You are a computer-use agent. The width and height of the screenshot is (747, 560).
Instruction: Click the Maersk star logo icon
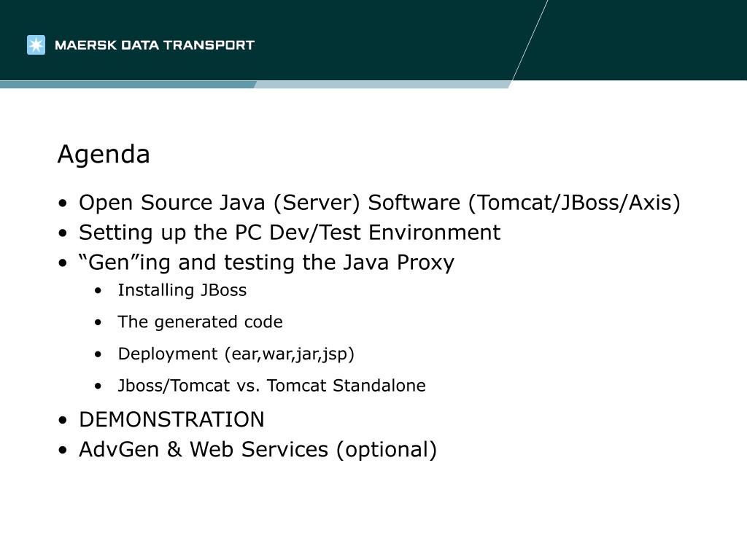point(36,44)
